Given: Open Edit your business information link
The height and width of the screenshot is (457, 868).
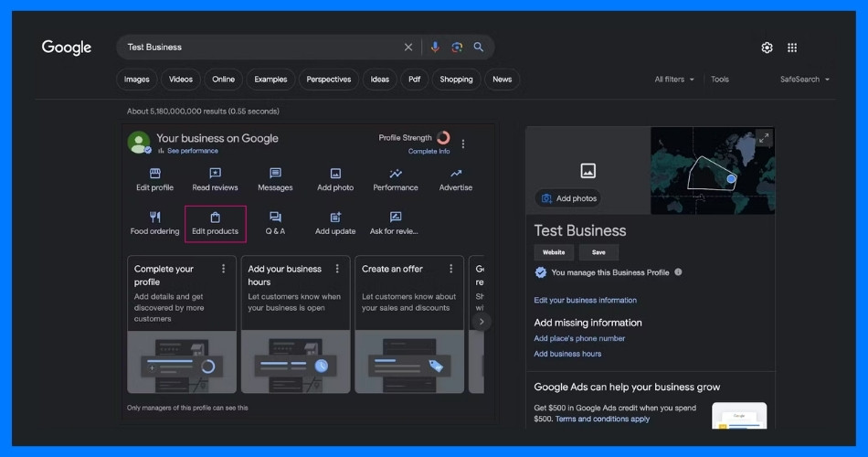Looking at the screenshot, I should pyautogui.click(x=585, y=300).
